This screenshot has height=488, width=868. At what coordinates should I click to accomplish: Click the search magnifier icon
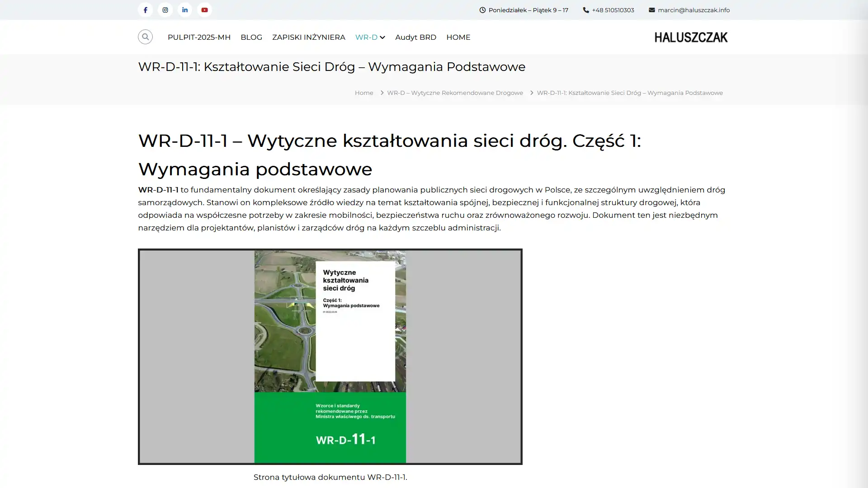[x=145, y=37]
